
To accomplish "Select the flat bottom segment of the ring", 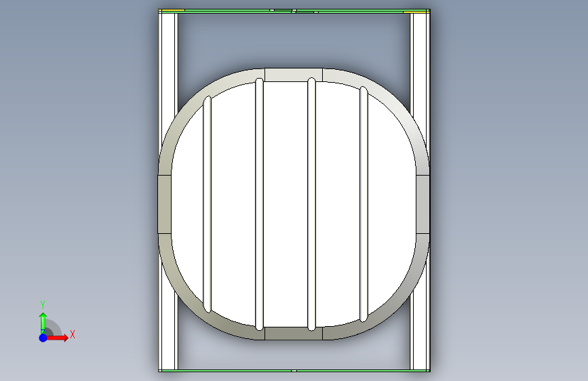I will pos(294,334).
